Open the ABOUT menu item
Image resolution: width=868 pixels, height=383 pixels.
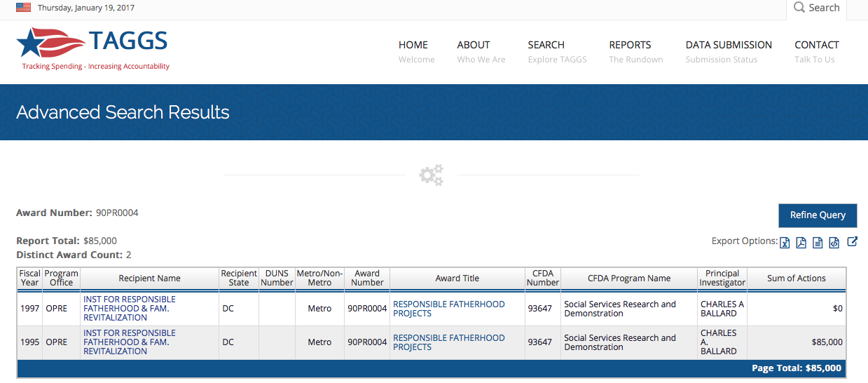click(474, 45)
